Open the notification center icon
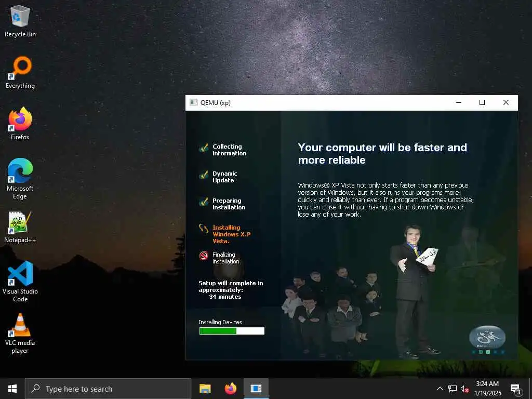The height and width of the screenshot is (399, 532). point(515,389)
